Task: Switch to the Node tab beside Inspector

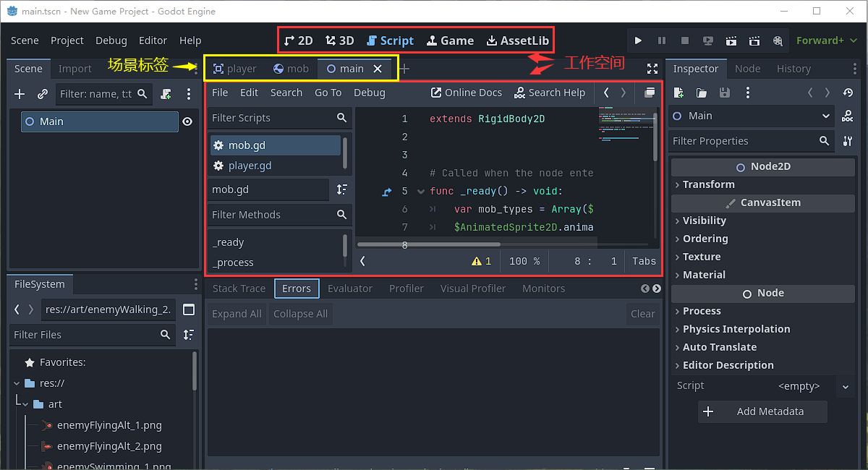Action: (x=747, y=69)
